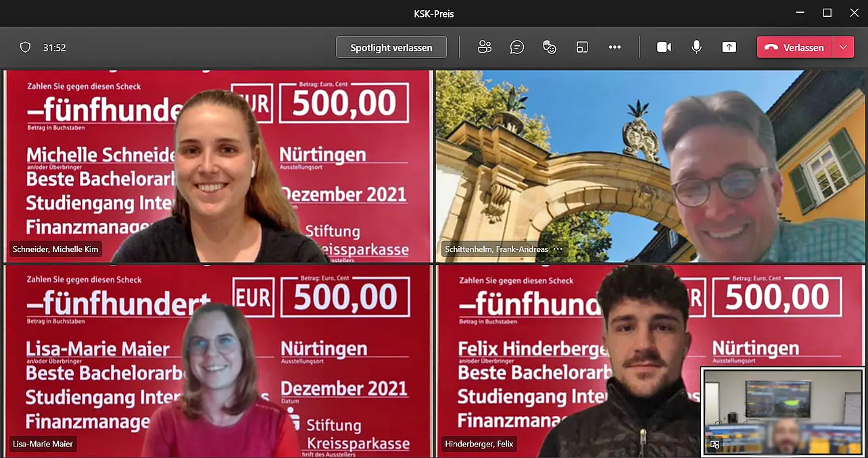Open the reactions menu
The height and width of the screenshot is (458, 868).
550,47
